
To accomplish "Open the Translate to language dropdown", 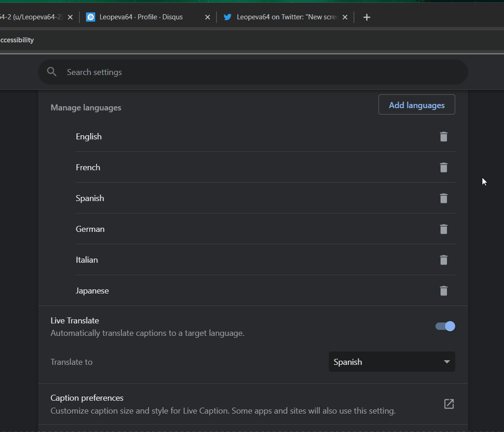I will pos(391,362).
